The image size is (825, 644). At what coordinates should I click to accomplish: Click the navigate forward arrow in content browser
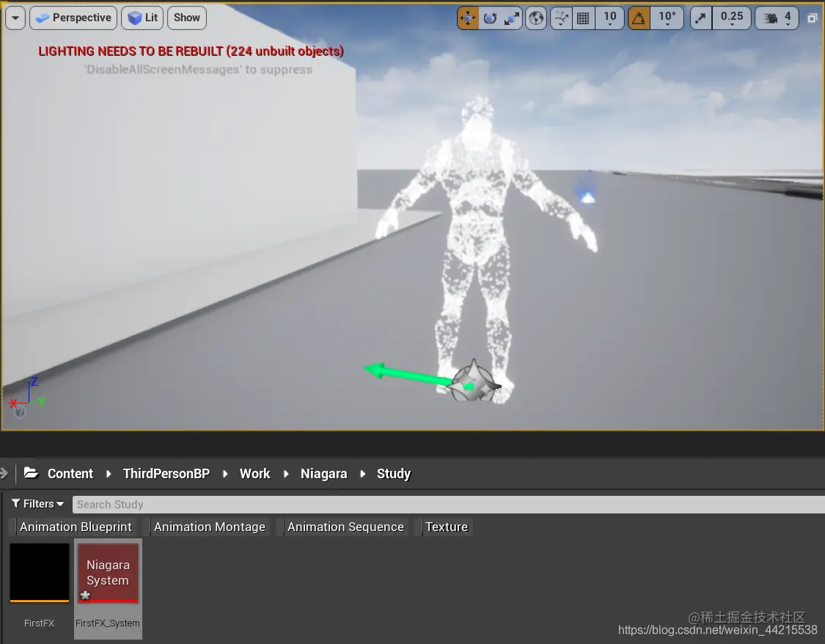pyautogui.click(x=4, y=473)
